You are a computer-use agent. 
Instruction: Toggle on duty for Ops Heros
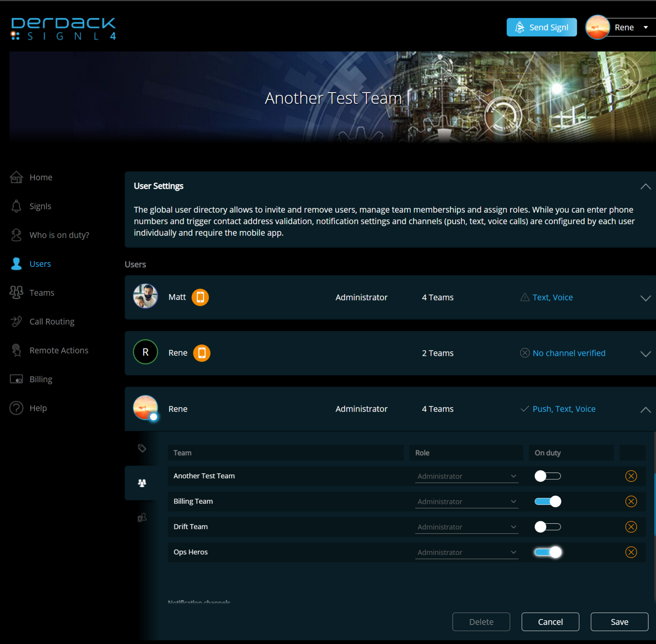(548, 552)
